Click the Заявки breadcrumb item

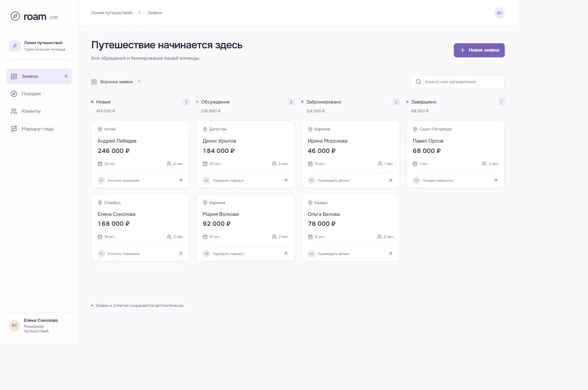point(155,13)
